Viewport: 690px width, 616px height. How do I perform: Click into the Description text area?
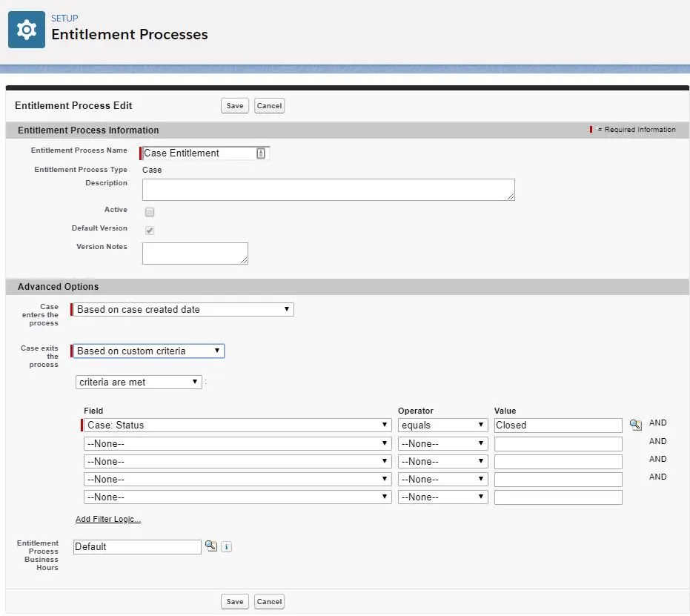(x=328, y=190)
